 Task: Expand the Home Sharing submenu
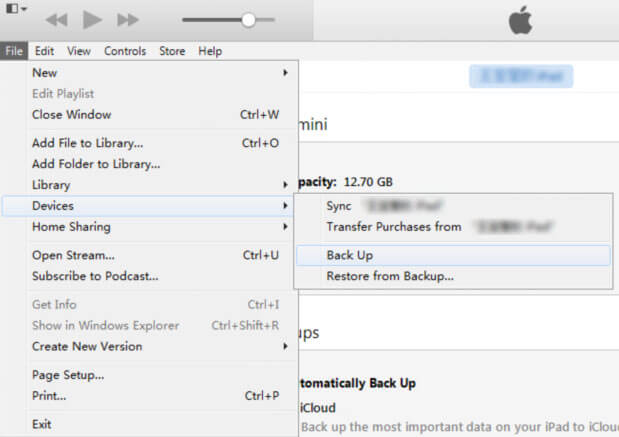click(160, 227)
